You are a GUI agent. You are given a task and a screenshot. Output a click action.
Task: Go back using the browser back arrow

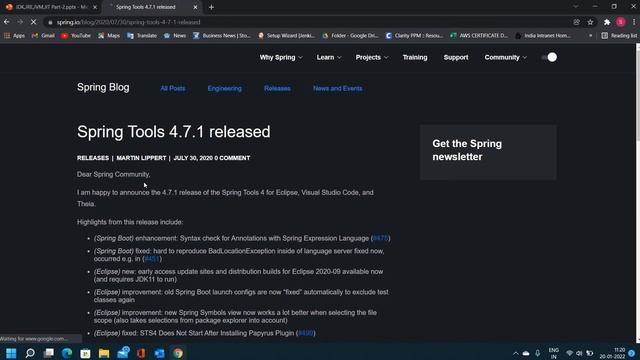[7, 22]
